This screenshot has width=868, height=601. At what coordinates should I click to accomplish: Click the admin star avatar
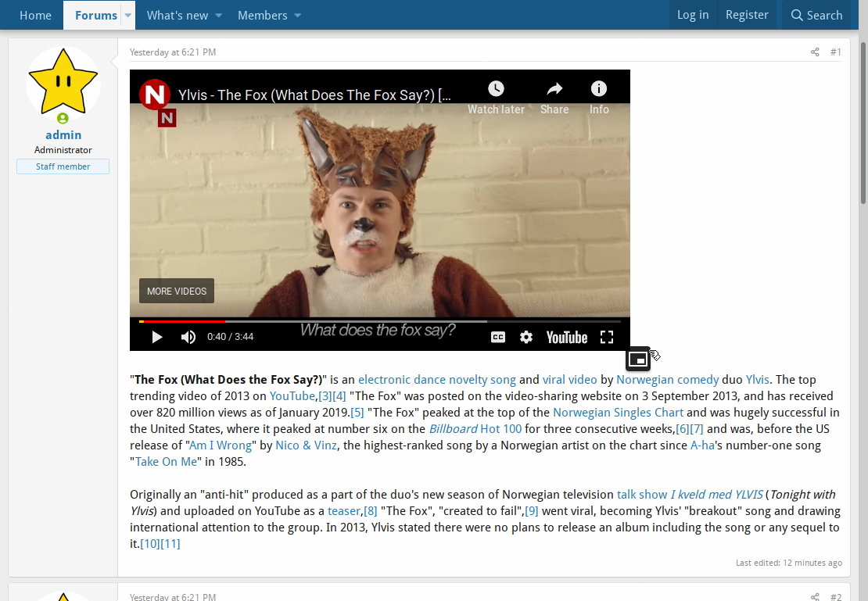pyautogui.click(x=63, y=84)
